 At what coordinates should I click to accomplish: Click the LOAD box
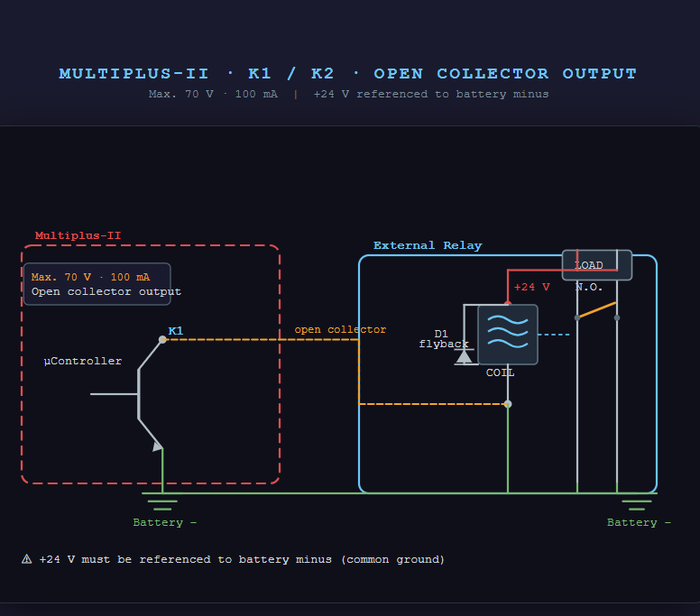[x=597, y=265]
